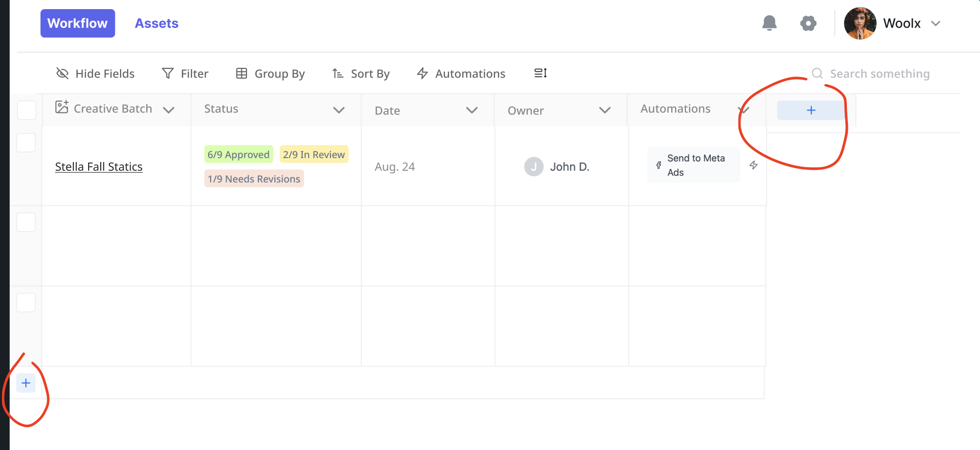This screenshot has width=980, height=450.
Task: Click the Filter funnel icon
Action: pyautogui.click(x=168, y=73)
